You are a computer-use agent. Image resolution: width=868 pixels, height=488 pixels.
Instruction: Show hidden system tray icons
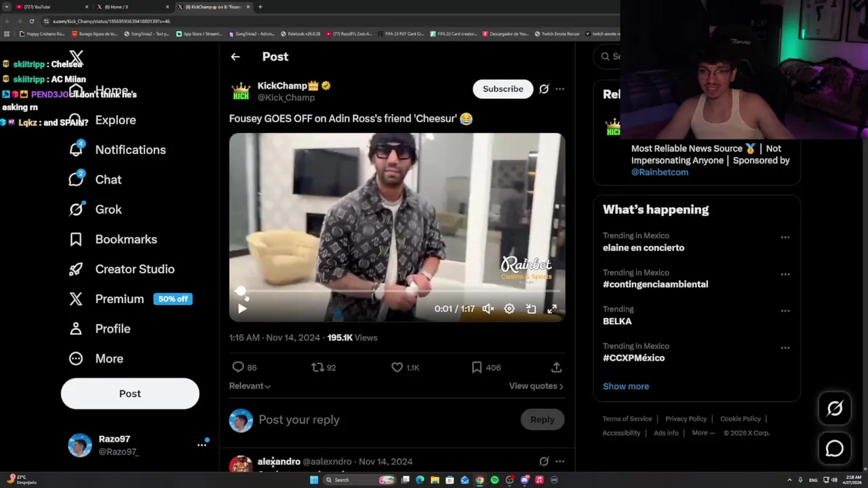click(789, 480)
